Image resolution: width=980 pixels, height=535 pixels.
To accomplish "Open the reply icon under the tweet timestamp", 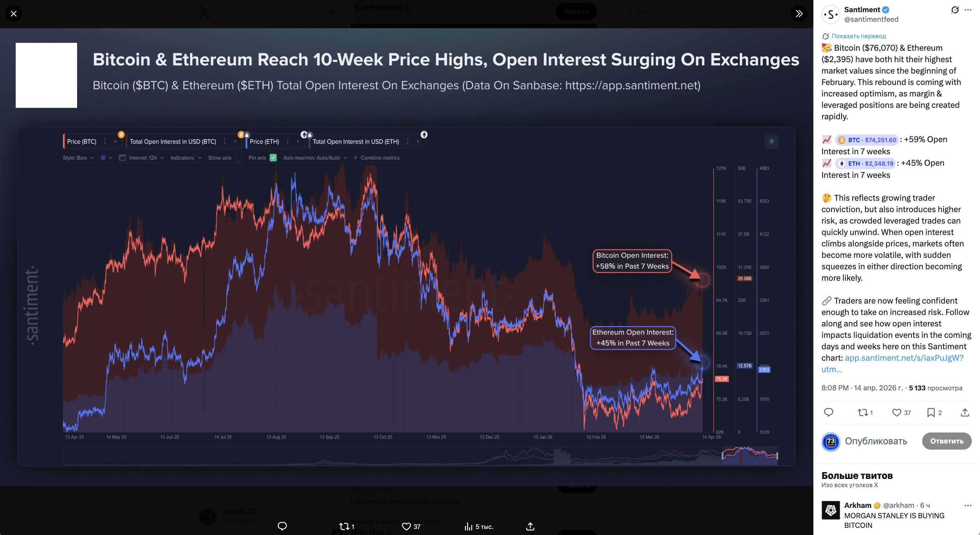I will click(828, 412).
